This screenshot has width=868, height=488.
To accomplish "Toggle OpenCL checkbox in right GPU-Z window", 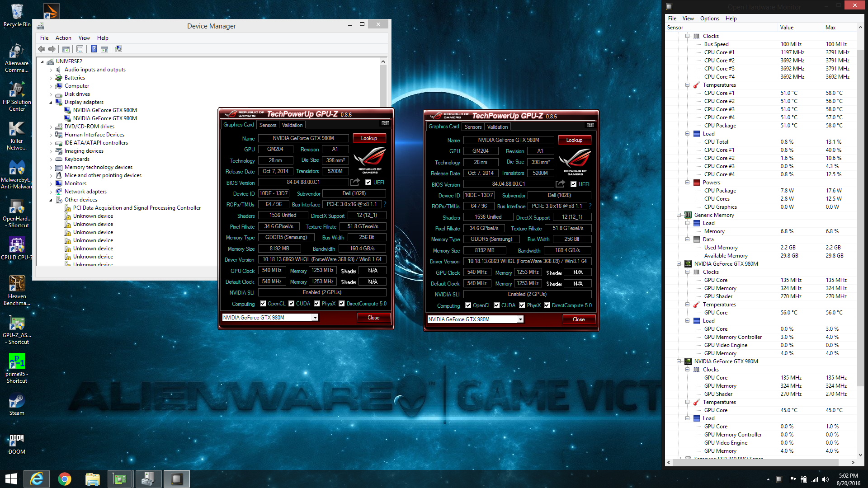I will coord(468,305).
